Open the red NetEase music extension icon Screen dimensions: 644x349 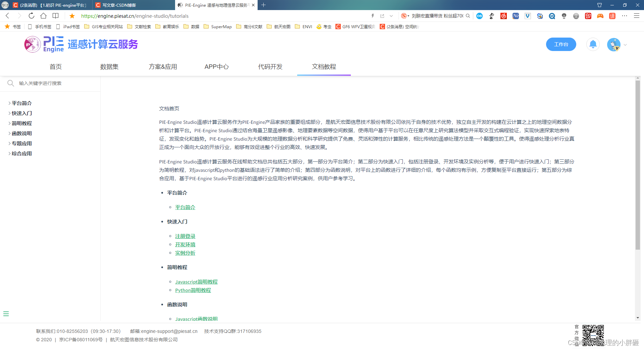coord(504,16)
